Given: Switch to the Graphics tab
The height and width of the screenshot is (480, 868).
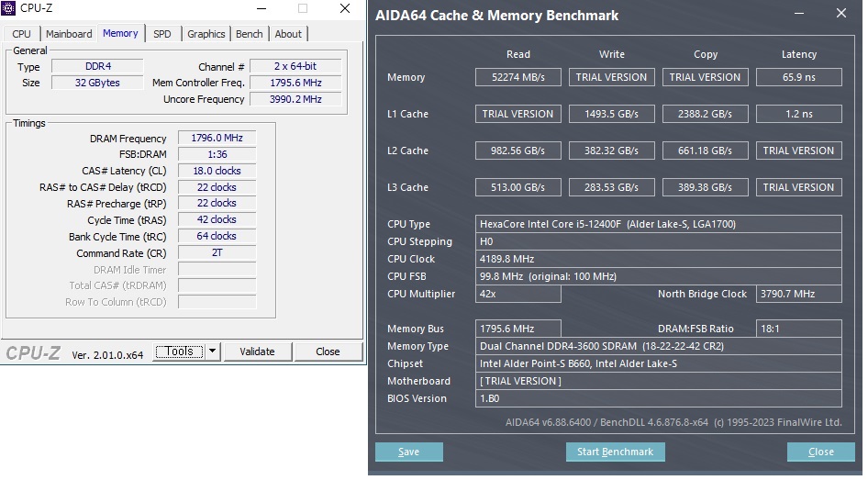Looking at the screenshot, I should 206,34.
